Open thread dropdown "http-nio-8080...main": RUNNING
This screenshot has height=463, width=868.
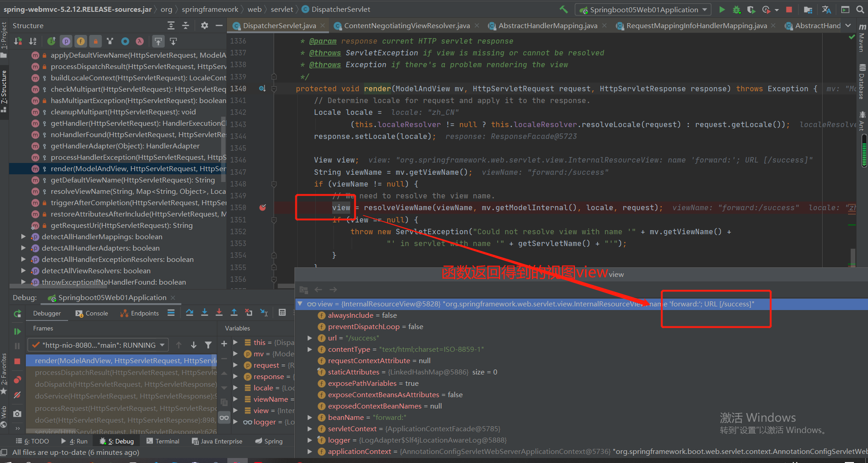click(x=98, y=345)
